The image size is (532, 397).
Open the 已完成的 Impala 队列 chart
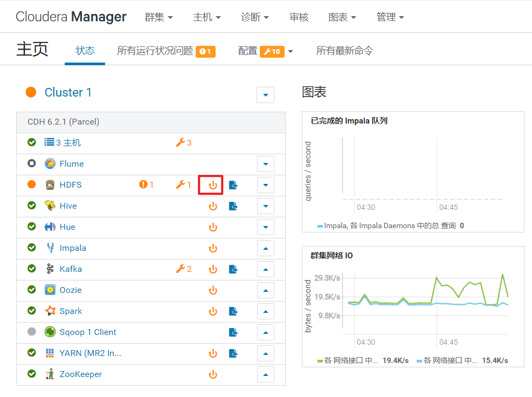[x=413, y=172]
